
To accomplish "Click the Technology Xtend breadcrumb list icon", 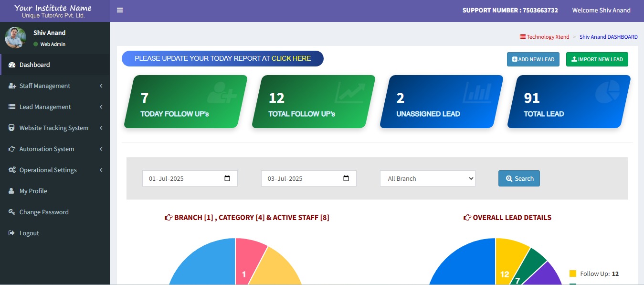I will [x=523, y=37].
